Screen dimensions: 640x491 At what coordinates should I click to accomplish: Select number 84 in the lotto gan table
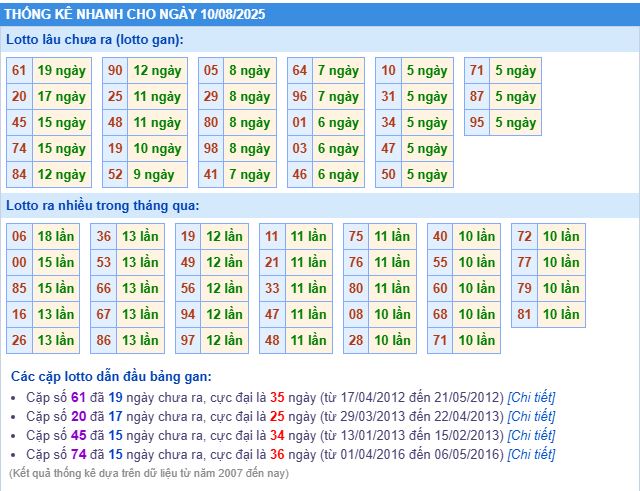point(19,175)
